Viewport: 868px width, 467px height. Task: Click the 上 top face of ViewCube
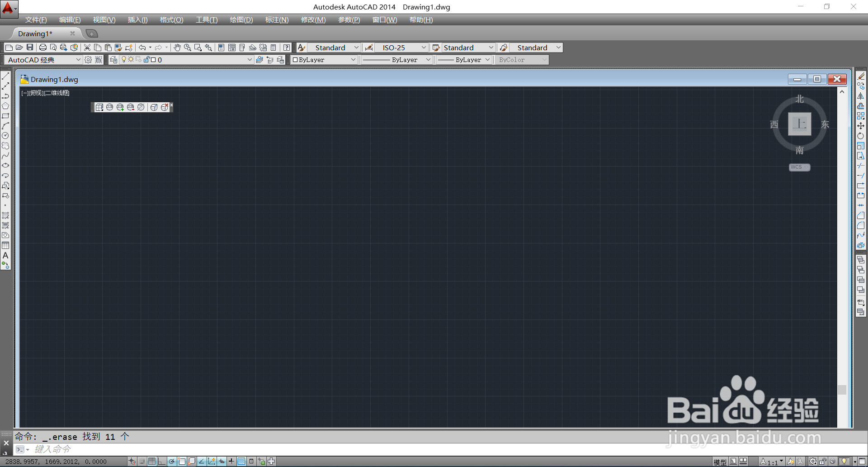tap(800, 124)
